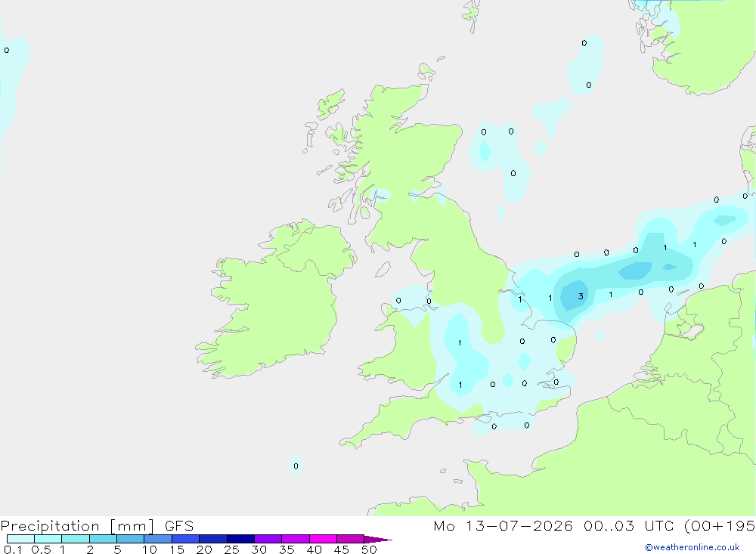Click the 0.1–0.5 mm legend color swatch
Image resolution: width=756 pixels, height=554 pixels.
pyautogui.click(x=20, y=539)
